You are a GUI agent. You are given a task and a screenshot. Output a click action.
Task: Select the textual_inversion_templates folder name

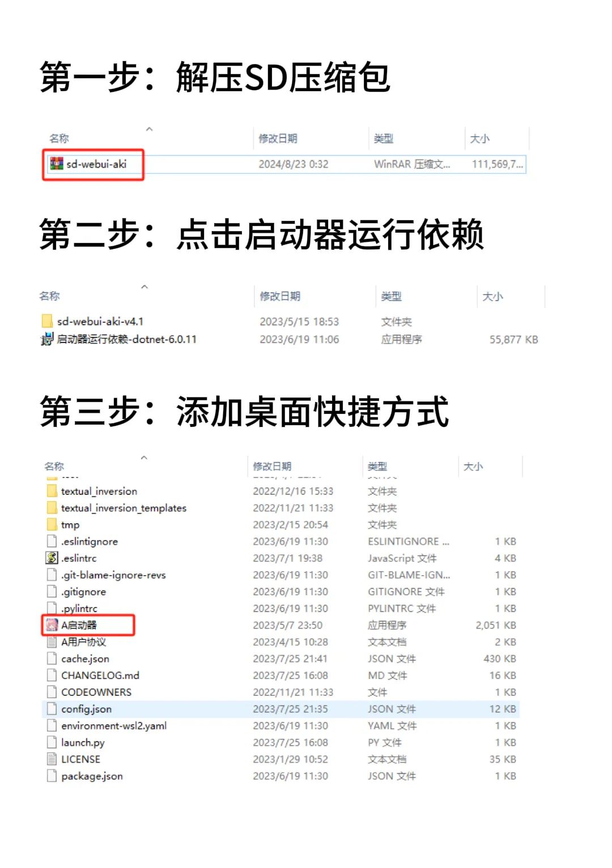[x=124, y=508]
